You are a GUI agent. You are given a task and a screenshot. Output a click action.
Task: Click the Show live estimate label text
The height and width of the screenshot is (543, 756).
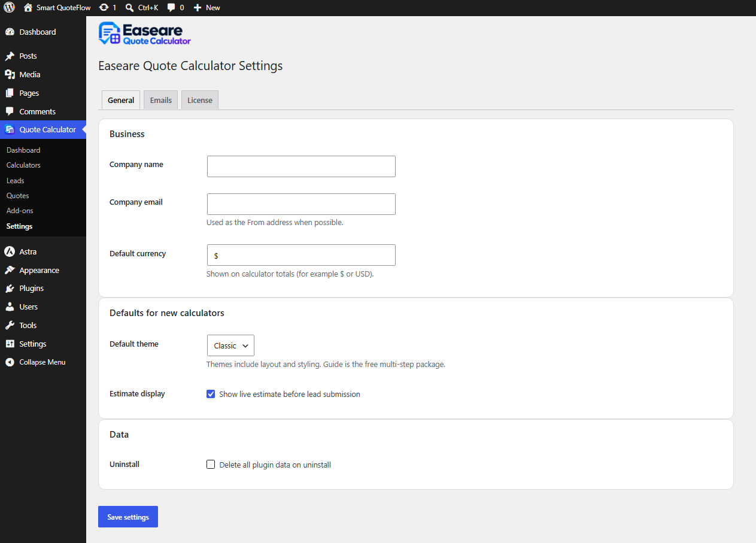[x=290, y=395]
